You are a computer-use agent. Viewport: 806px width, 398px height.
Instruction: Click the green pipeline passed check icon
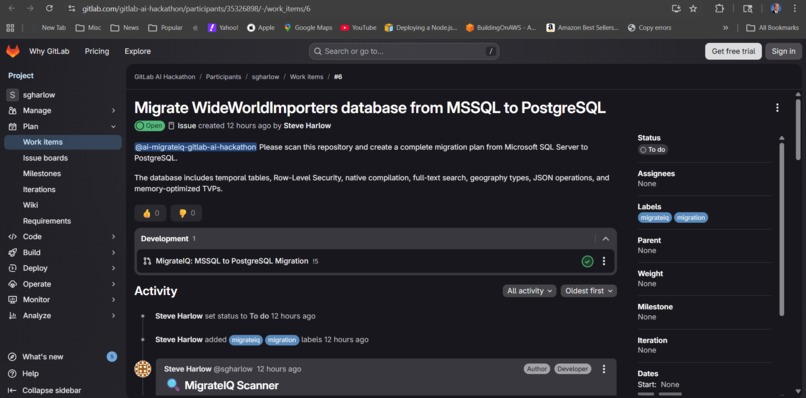click(587, 261)
